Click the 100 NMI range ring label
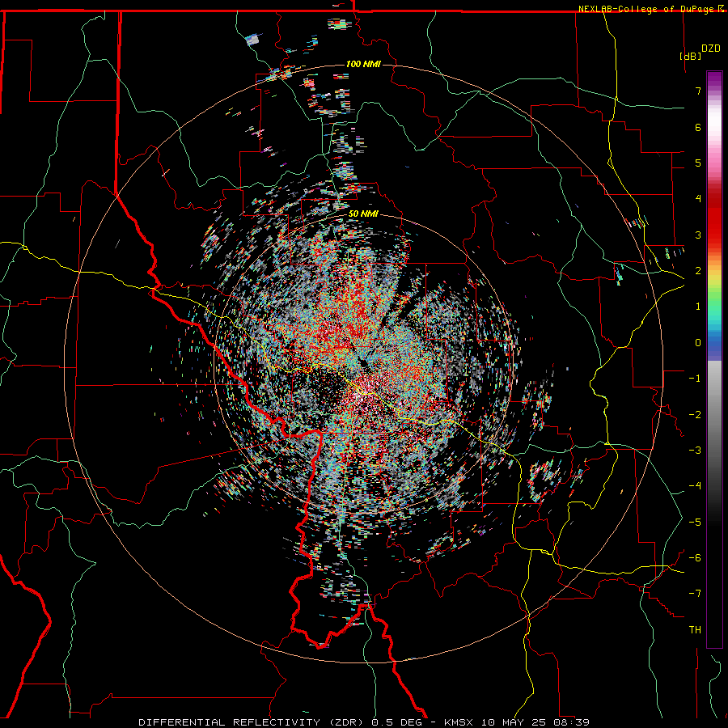Screen dimensions: 728x728 [363, 64]
